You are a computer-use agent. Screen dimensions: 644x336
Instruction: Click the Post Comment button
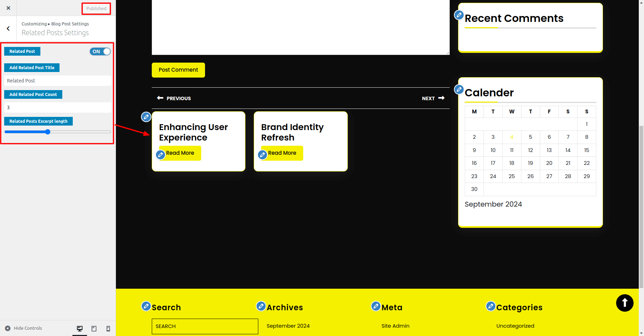point(178,70)
